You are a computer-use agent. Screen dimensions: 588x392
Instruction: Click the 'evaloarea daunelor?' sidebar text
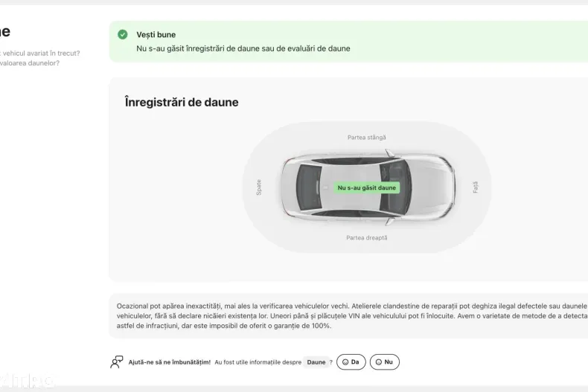click(31, 63)
